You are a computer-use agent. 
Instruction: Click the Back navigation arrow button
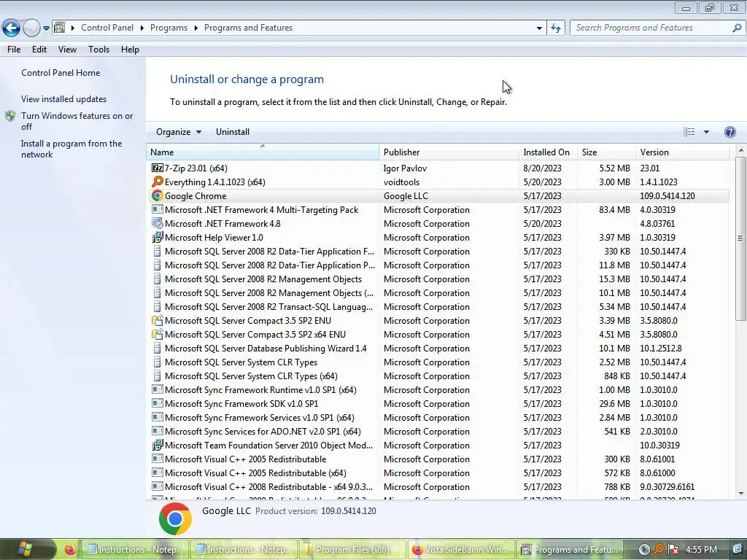(11, 28)
